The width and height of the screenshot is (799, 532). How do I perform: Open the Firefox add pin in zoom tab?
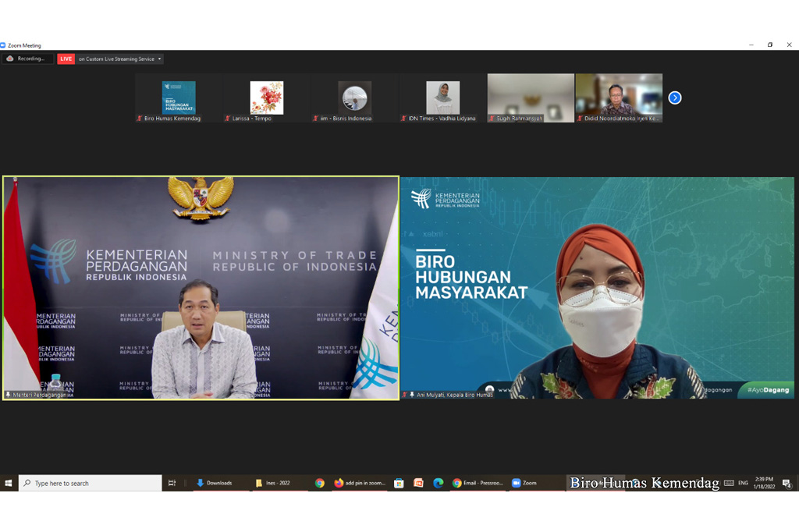360,483
